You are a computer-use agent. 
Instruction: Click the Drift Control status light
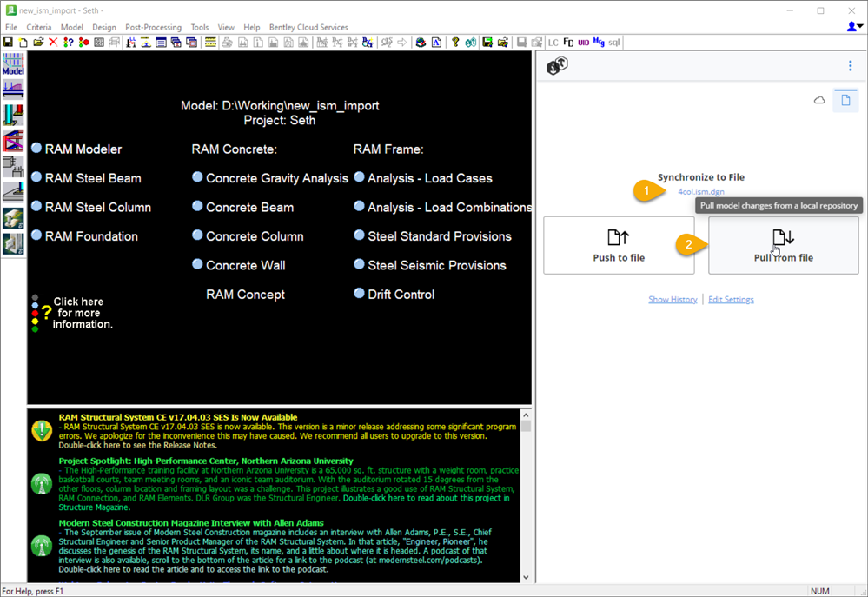(359, 294)
